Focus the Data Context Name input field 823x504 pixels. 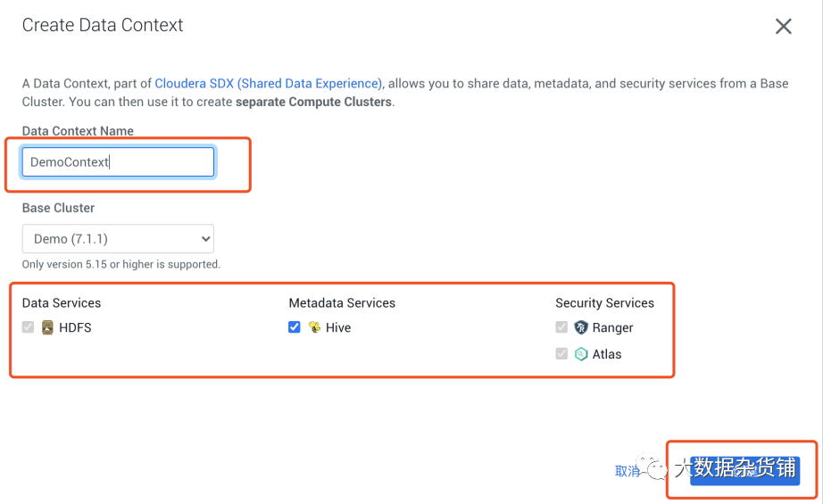tap(118, 162)
